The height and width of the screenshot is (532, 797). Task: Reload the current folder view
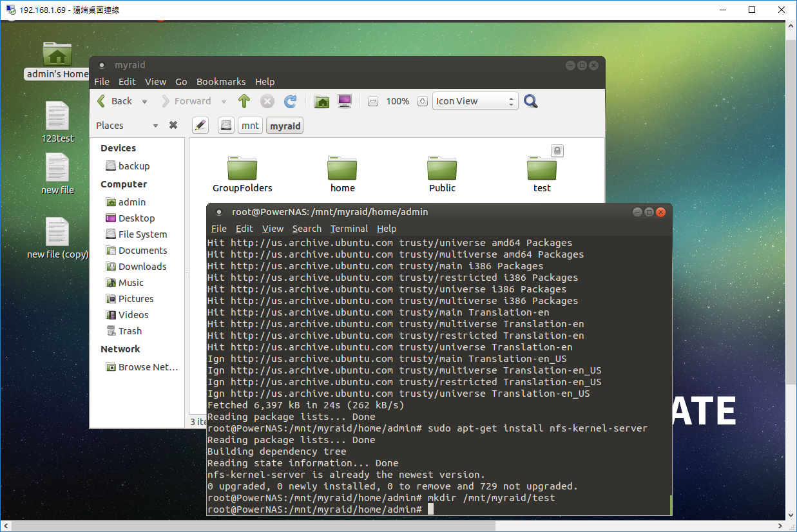click(x=290, y=101)
